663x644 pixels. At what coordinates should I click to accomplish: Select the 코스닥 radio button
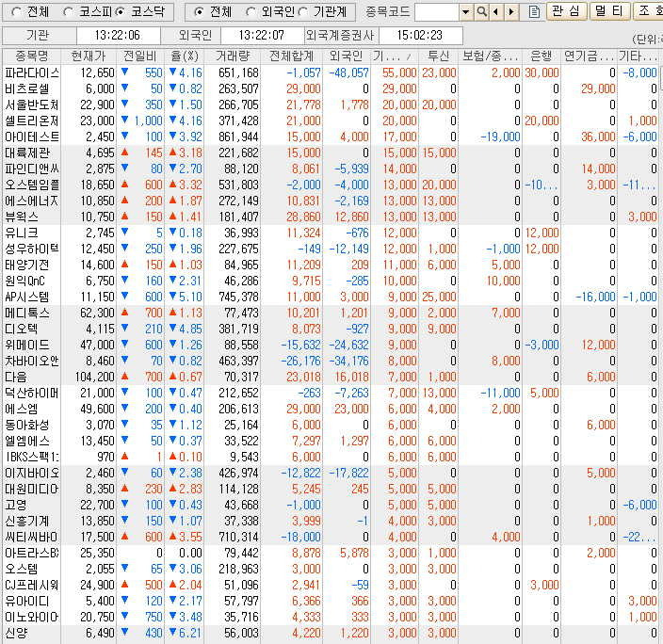click(x=120, y=12)
